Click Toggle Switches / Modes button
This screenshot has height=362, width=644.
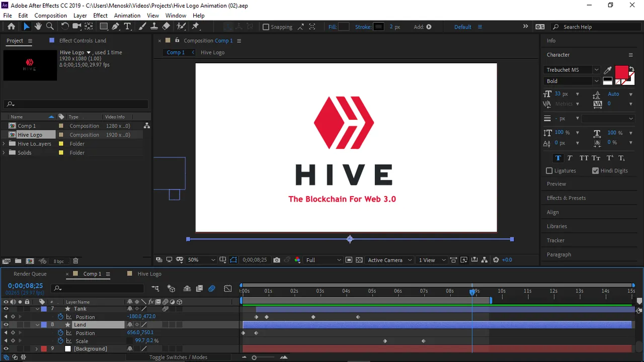[x=178, y=357]
